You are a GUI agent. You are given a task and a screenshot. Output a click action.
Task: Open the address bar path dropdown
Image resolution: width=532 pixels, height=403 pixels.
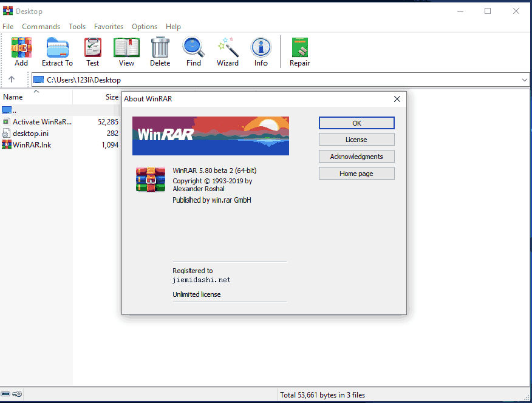click(x=524, y=80)
